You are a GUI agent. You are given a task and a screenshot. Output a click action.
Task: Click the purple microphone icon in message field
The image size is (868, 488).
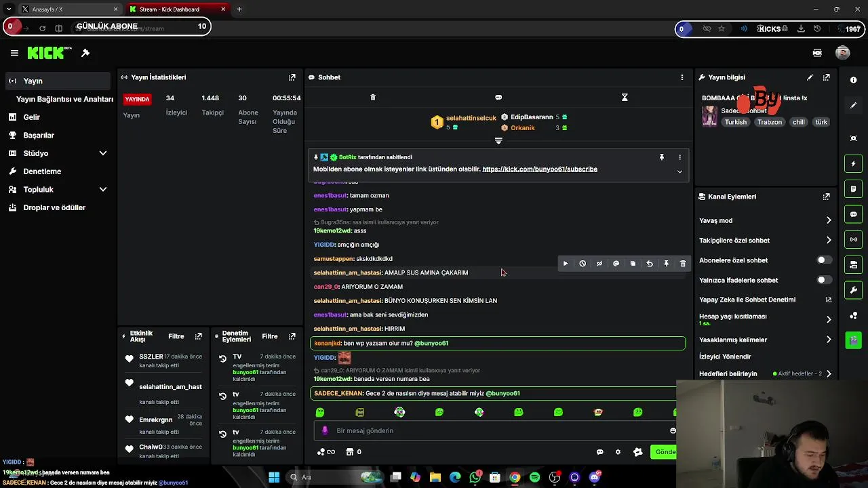tap(325, 430)
